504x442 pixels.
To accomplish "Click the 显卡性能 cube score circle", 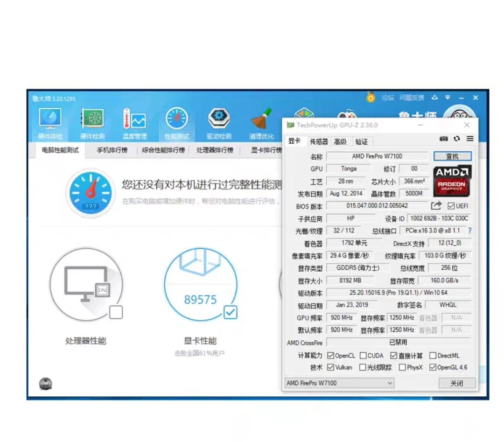I will (x=201, y=285).
